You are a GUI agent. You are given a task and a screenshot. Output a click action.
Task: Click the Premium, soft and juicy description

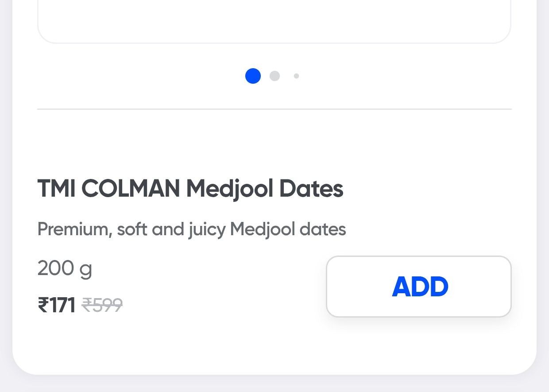coord(191,229)
